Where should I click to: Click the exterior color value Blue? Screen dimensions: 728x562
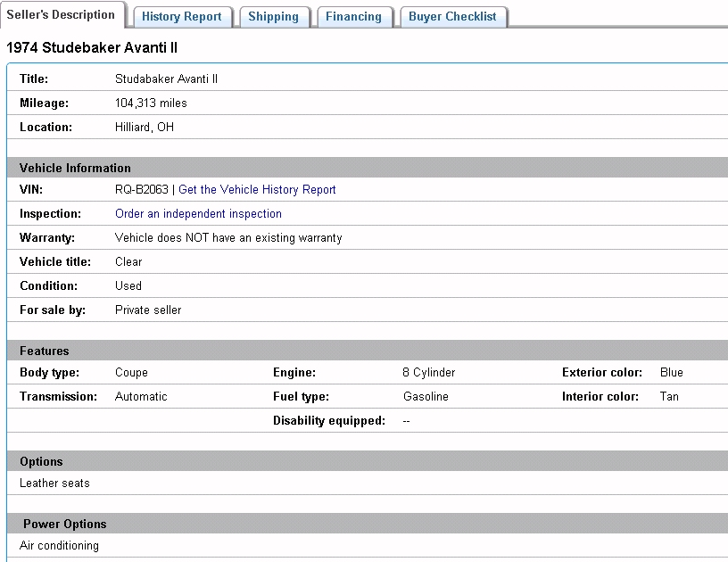(671, 372)
